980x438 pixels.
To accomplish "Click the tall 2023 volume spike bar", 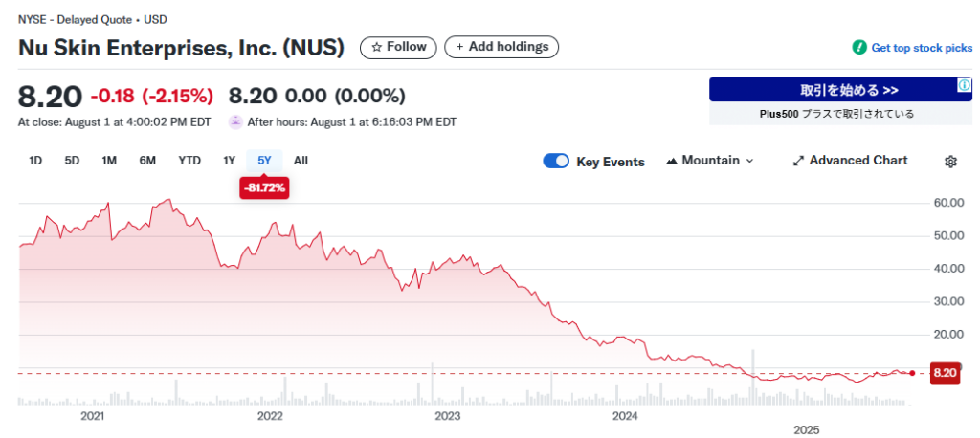I will [432, 383].
